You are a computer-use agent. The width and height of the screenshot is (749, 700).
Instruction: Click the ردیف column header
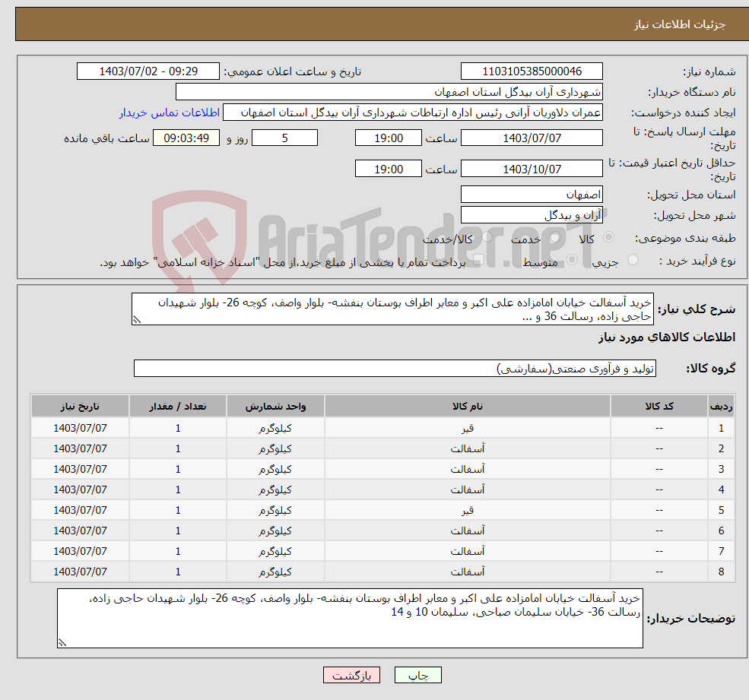point(721,407)
